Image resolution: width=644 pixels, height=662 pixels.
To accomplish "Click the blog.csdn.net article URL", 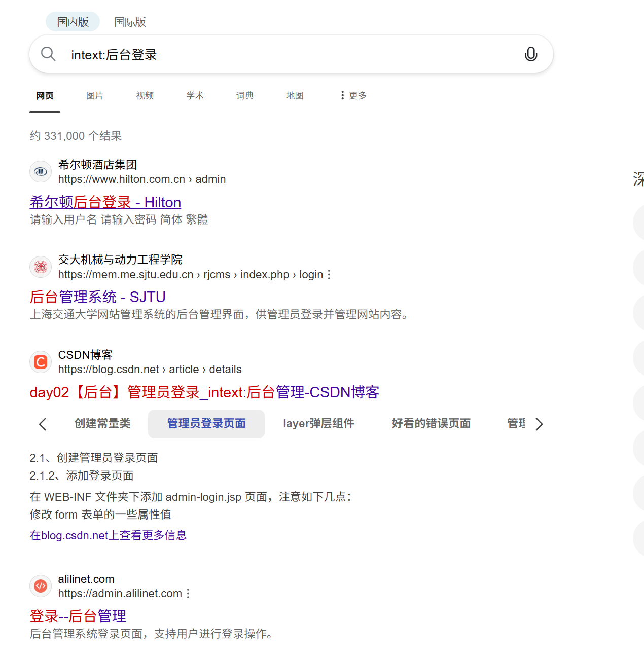I will click(150, 370).
